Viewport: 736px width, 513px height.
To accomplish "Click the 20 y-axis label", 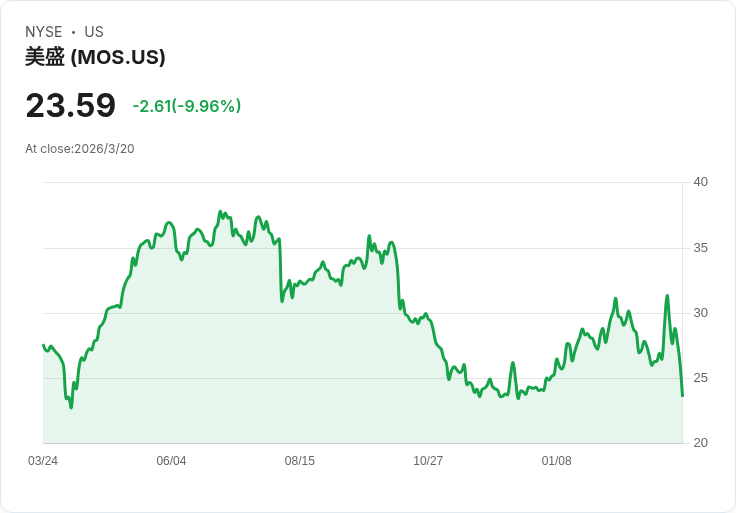I will pos(701,443).
